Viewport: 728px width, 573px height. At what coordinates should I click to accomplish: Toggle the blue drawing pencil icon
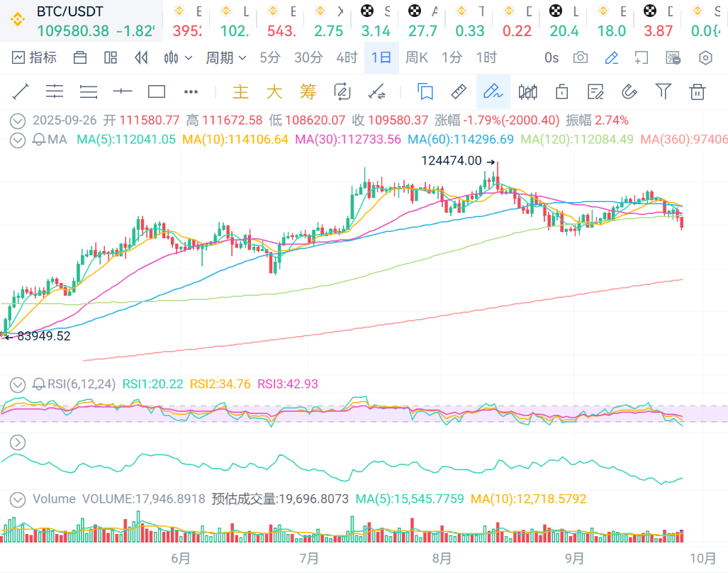[612, 57]
